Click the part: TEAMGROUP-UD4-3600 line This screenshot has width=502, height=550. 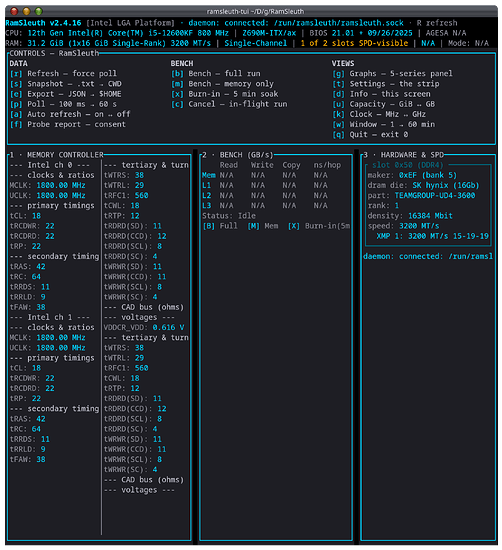pyautogui.click(x=421, y=196)
